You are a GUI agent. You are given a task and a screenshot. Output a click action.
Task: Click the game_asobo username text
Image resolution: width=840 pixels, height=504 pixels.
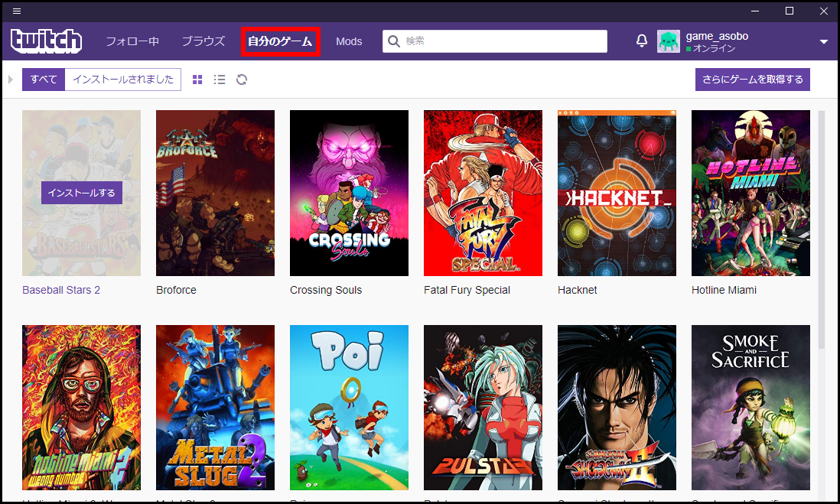(717, 36)
